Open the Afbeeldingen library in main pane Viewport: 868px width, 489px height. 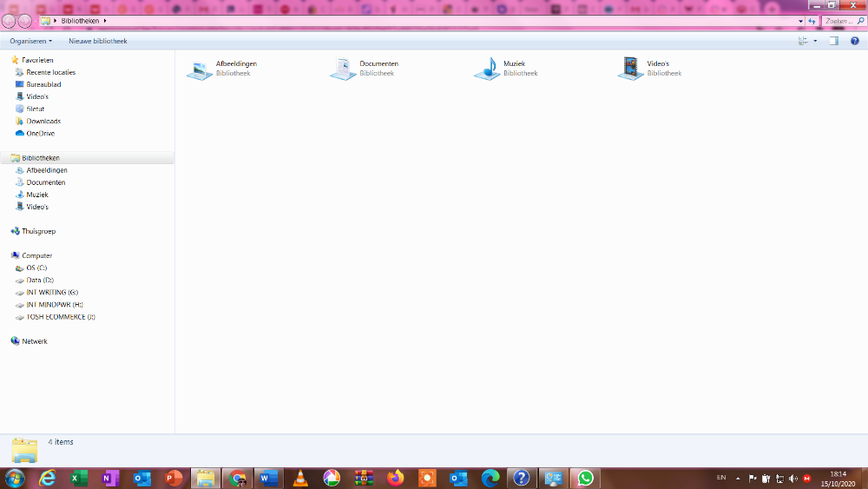(x=201, y=69)
